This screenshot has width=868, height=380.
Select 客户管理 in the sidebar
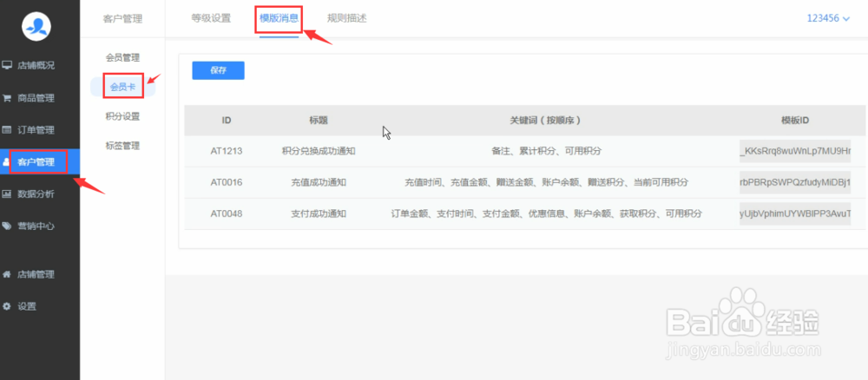pos(36,162)
